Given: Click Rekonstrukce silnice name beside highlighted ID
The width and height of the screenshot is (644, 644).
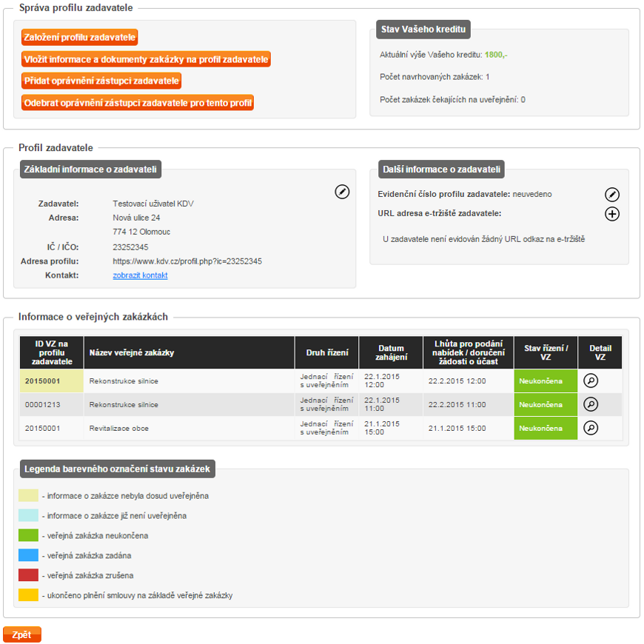Looking at the screenshot, I should [124, 381].
